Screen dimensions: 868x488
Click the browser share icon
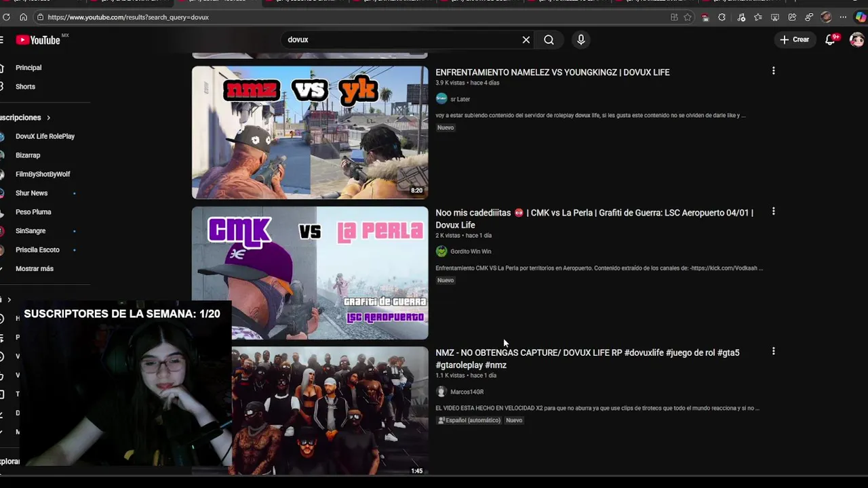tap(792, 17)
